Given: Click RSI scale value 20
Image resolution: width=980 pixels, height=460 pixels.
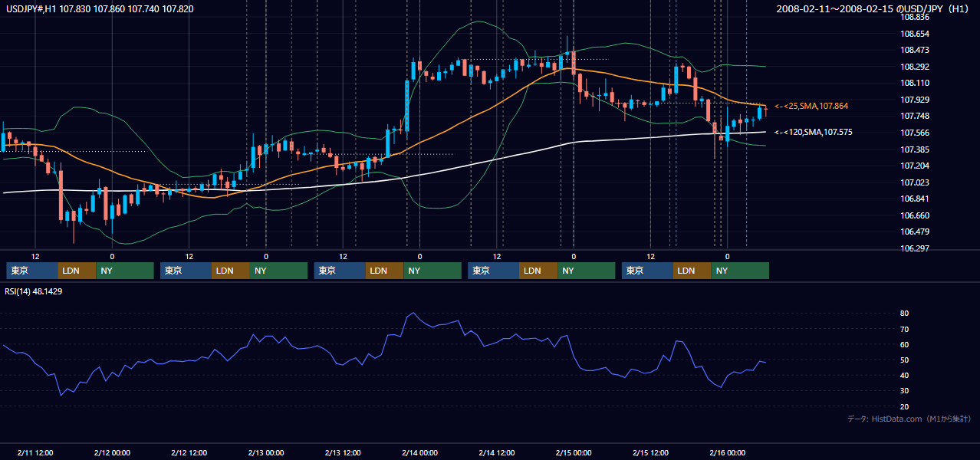Looking at the screenshot, I should tap(904, 407).
